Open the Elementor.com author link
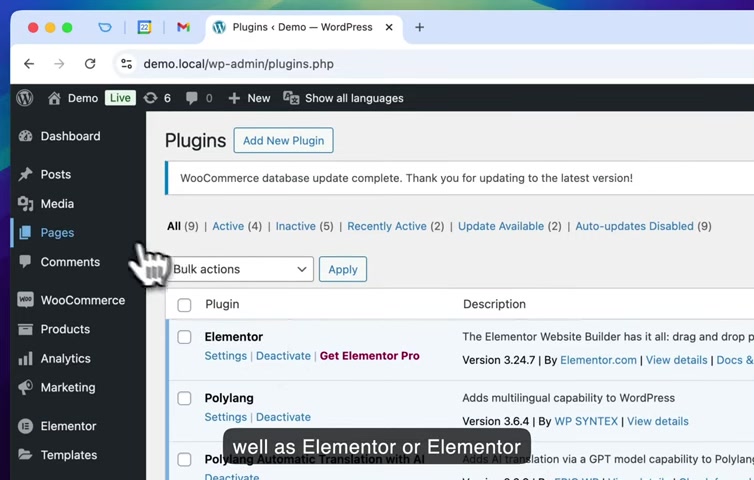 [598, 360]
